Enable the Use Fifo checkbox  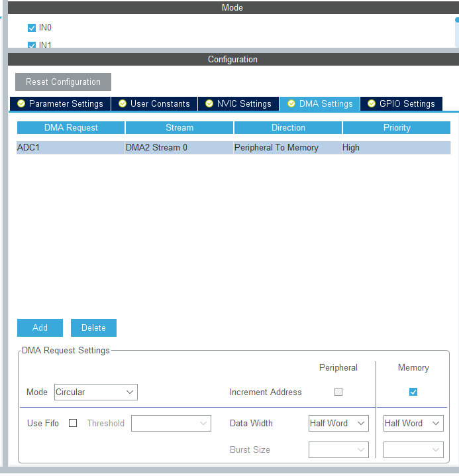73,423
